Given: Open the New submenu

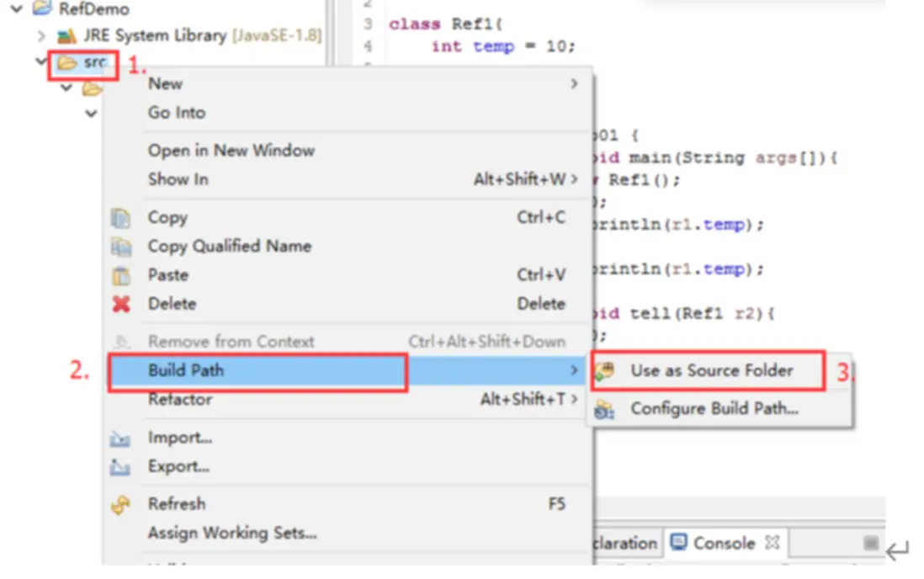Looking at the screenshot, I should tap(165, 83).
